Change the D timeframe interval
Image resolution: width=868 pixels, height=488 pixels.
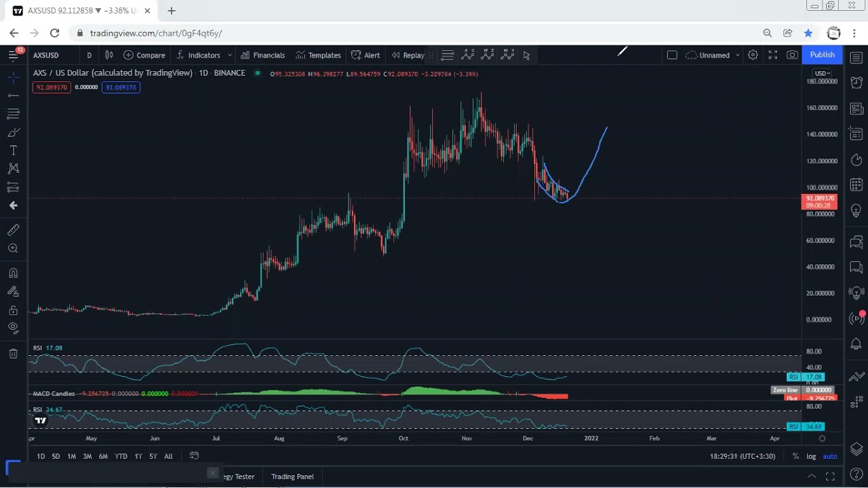89,55
